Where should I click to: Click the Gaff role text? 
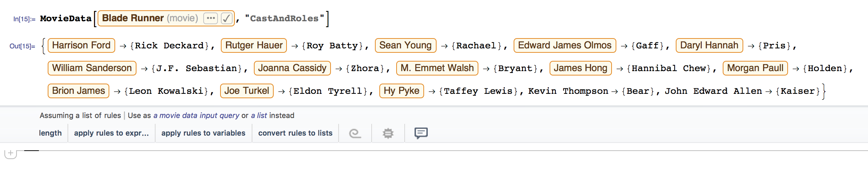[x=647, y=46]
